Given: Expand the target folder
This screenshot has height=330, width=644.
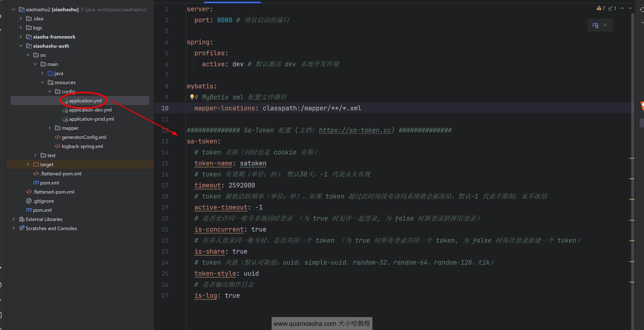Looking at the screenshot, I should pyautogui.click(x=28, y=165).
